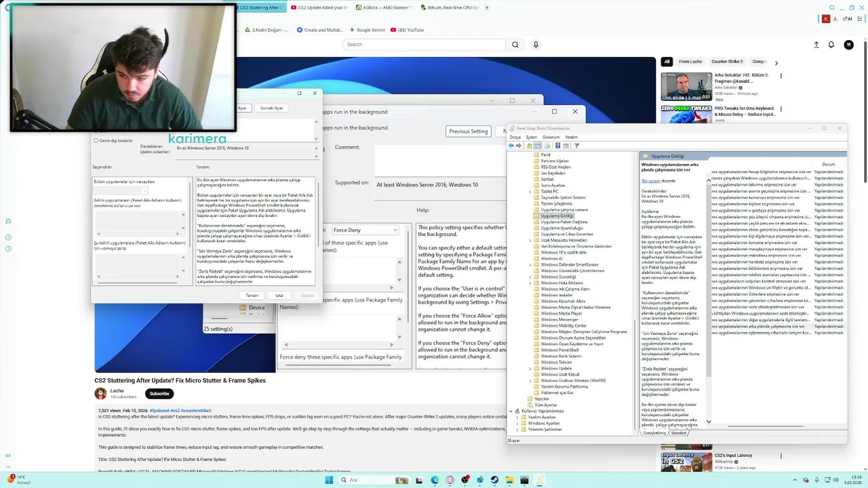Expand the Windows Update tree node

[x=530, y=368]
